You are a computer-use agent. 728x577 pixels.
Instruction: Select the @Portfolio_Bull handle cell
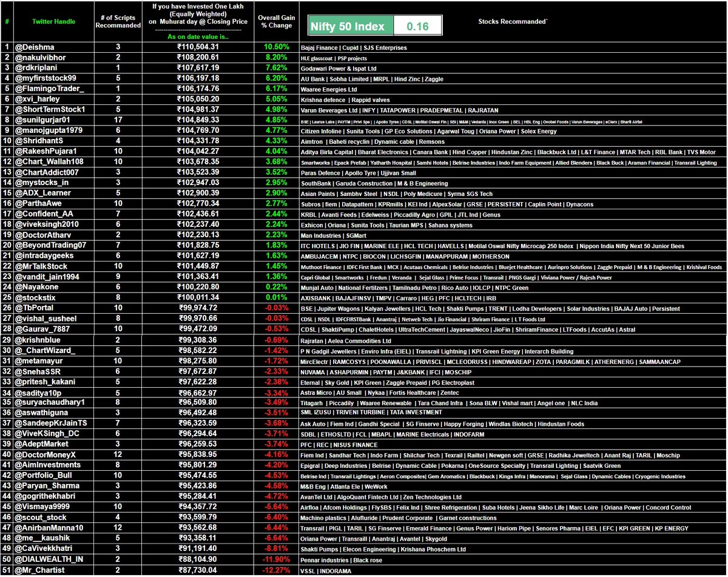(53, 475)
